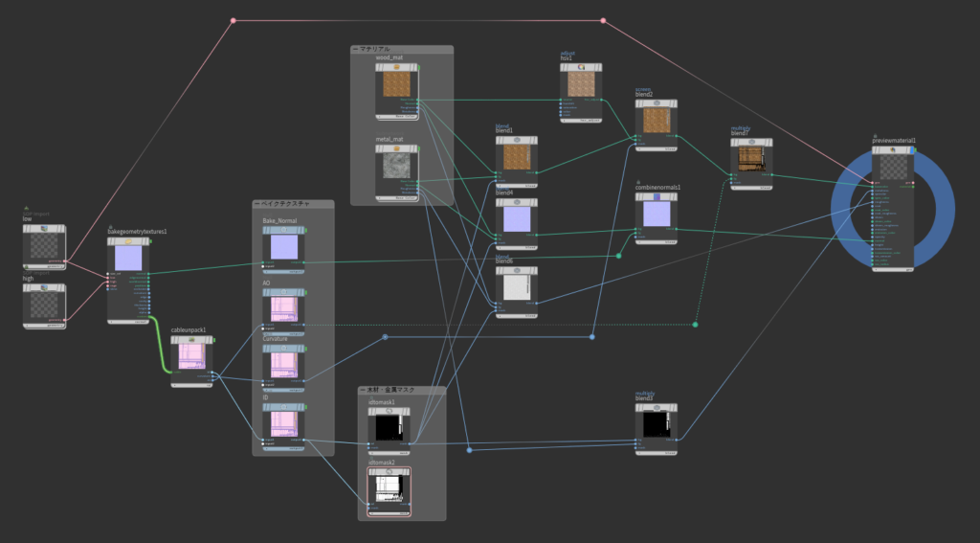980x543 pixels.
Task: Select the blend7 multiply node thumbnail
Action: (751, 159)
